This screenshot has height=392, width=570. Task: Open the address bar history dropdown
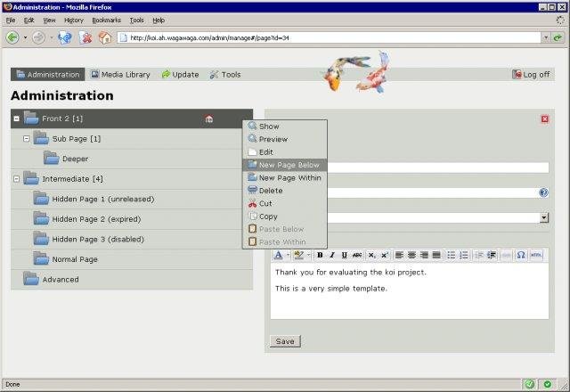[x=545, y=37]
